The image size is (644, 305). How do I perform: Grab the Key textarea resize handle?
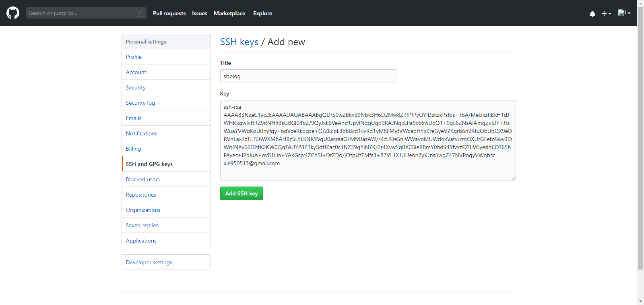514,178
